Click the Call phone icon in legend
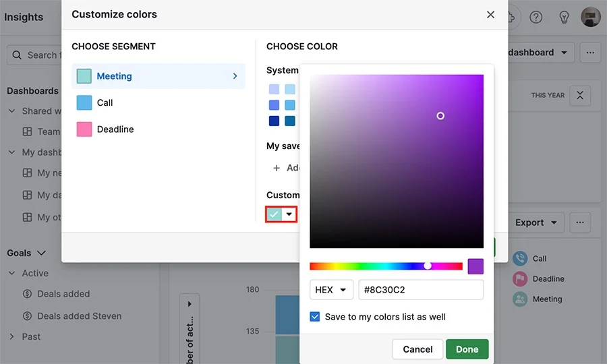Viewport: 607px width, 364px height. [520, 258]
